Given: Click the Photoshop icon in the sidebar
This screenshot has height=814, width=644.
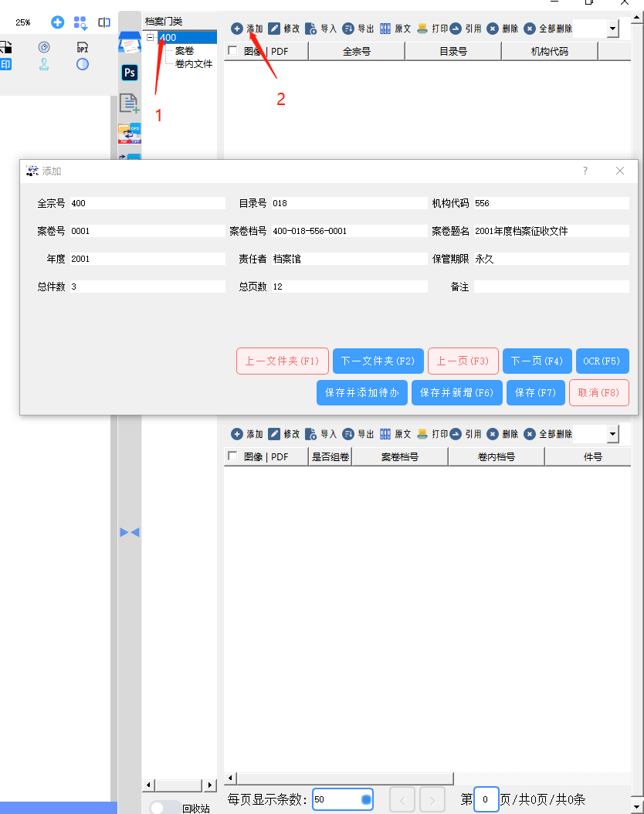Looking at the screenshot, I should [130, 73].
